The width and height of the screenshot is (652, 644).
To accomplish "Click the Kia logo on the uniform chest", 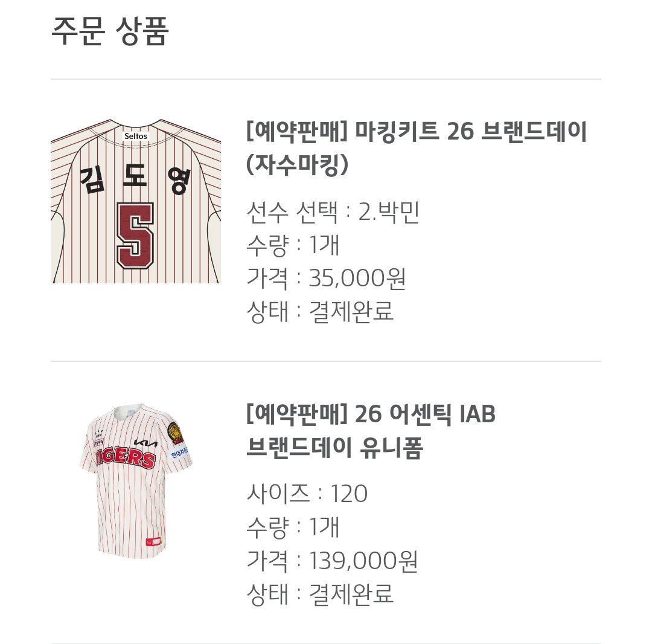I will (145, 443).
